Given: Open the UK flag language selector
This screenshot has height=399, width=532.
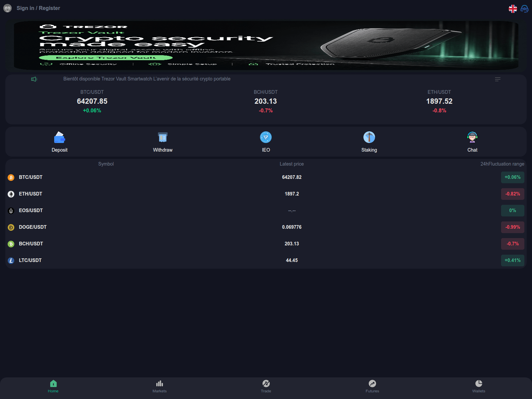Looking at the screenshot, I should click(513, 9).
